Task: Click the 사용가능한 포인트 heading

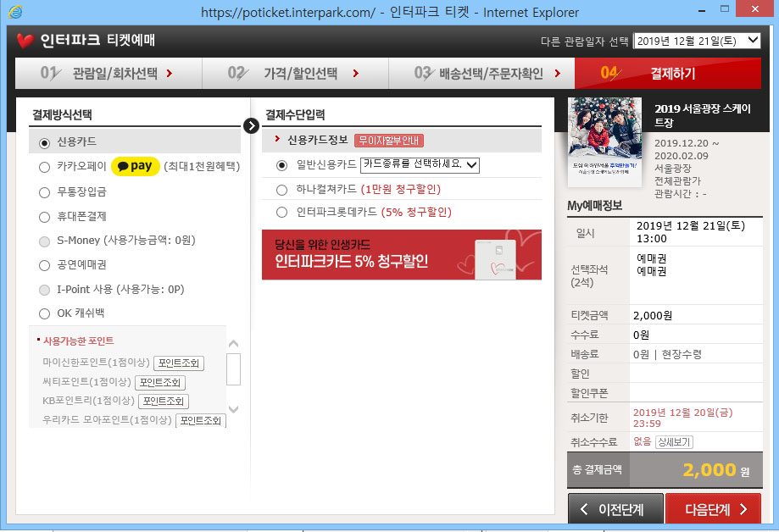Action: click(79, 341)
